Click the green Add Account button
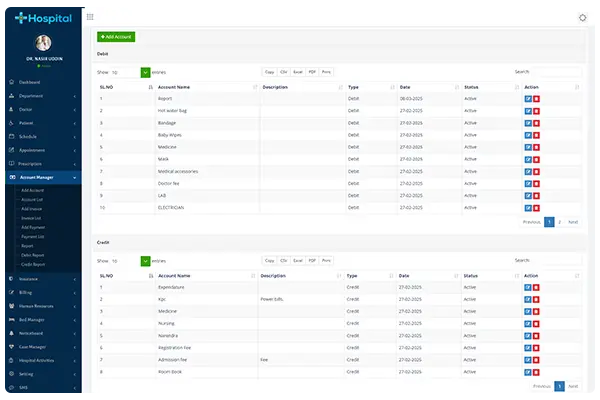The width and height of the screenshot is (600, 400). click(x=116, y=36)
